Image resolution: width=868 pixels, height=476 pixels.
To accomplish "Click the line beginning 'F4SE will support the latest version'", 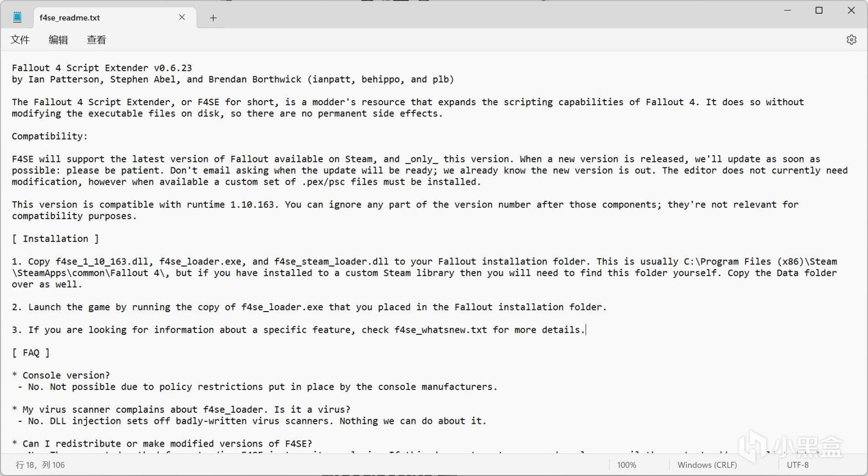I will pyautogui.click(x=416, y=159).
